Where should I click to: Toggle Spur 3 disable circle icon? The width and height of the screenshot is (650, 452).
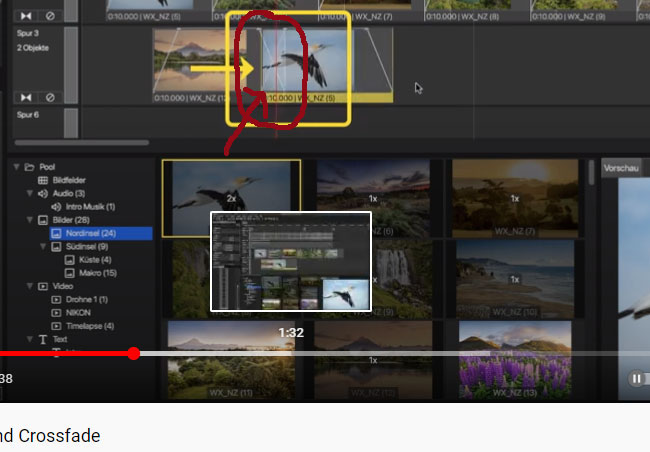[49, 97]
